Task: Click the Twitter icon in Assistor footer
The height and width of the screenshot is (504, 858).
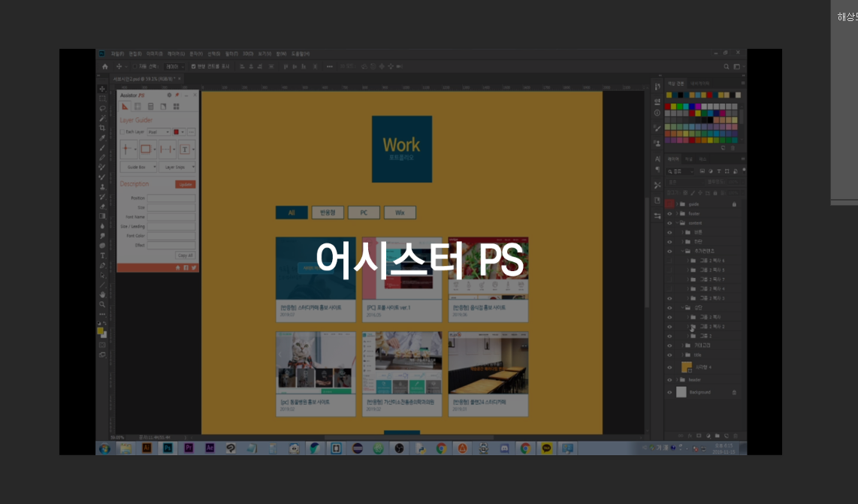Action: click(194, 267)
